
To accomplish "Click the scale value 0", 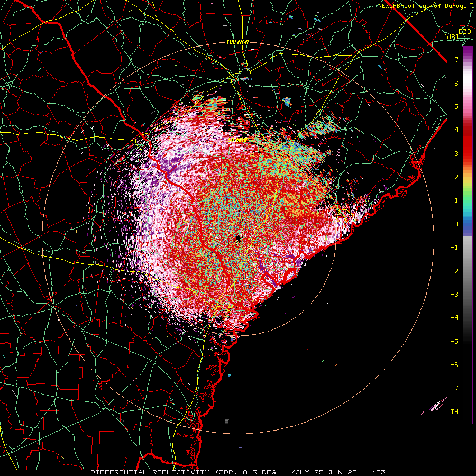I will tap(456, 224).
